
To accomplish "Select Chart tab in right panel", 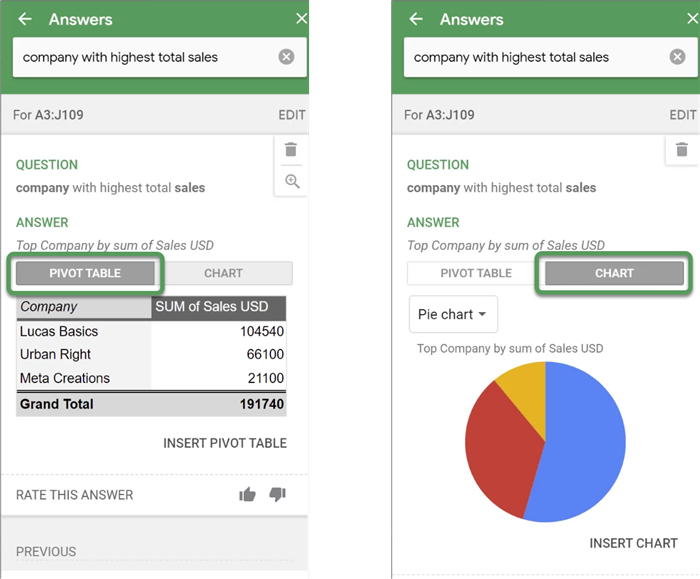I will [614, 273].
